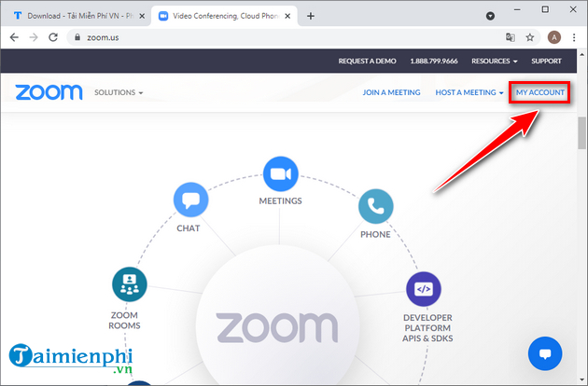View site info via padlock icon
The height and width of the screenshot is (386, 588).
pyautogui.click(x=77, y=37)
